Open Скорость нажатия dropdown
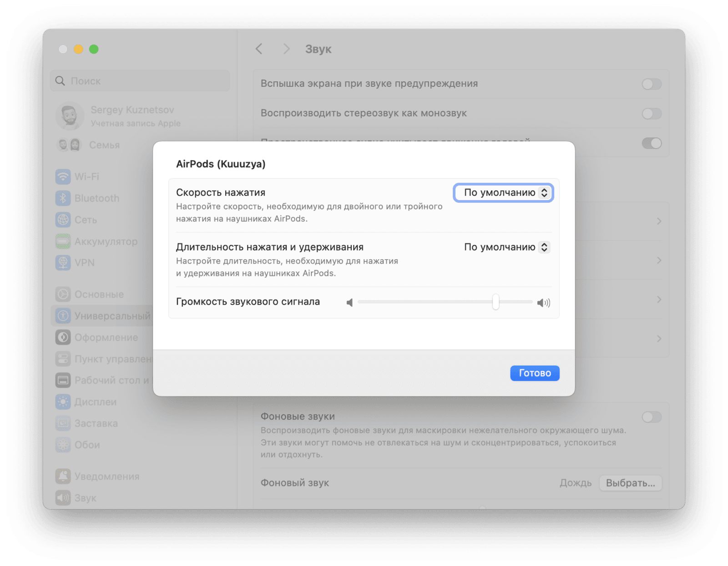The width and height of the screenshot is (728, 566). [x=503, y=193]
